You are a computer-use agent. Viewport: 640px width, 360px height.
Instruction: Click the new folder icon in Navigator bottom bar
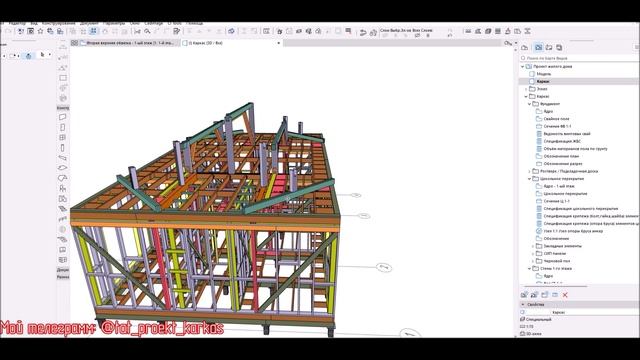(x=544, y=295)
